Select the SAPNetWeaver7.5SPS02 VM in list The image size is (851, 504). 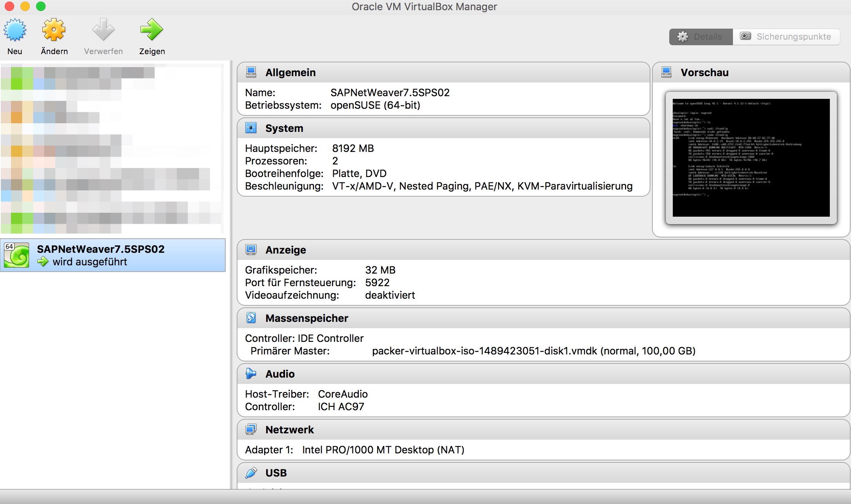click(113, 255)
